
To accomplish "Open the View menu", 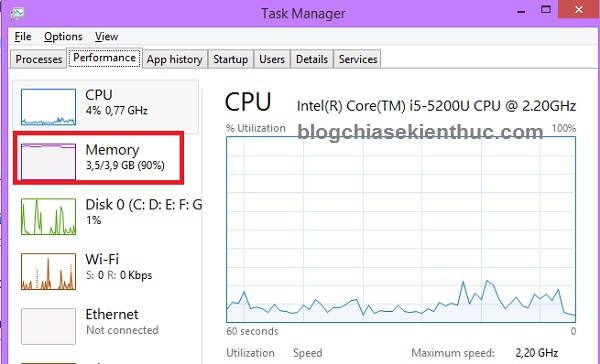I will [x=106, y=37].
